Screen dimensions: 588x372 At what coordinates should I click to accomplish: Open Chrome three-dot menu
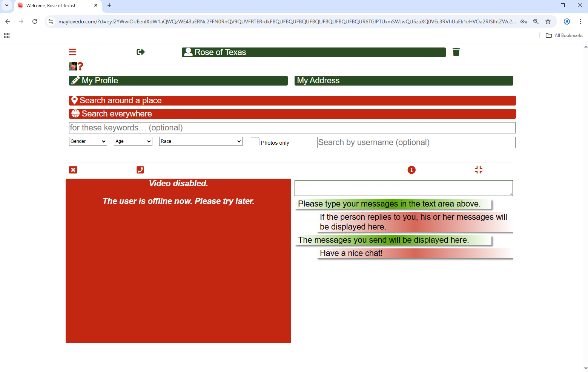pos(580,21)
